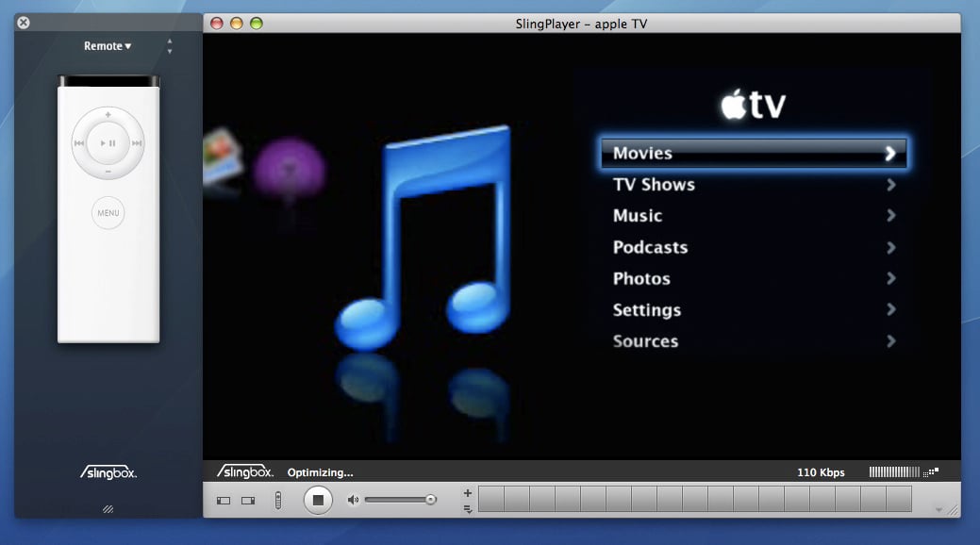Open the Remote dropdown menu
The width and height of the screenshot is (980, 545).
tap(108, 46)
